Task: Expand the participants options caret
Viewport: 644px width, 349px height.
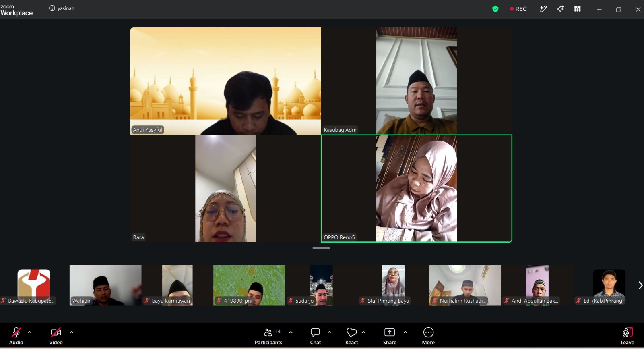Action: pyautogui.click(x=291, y=332)
